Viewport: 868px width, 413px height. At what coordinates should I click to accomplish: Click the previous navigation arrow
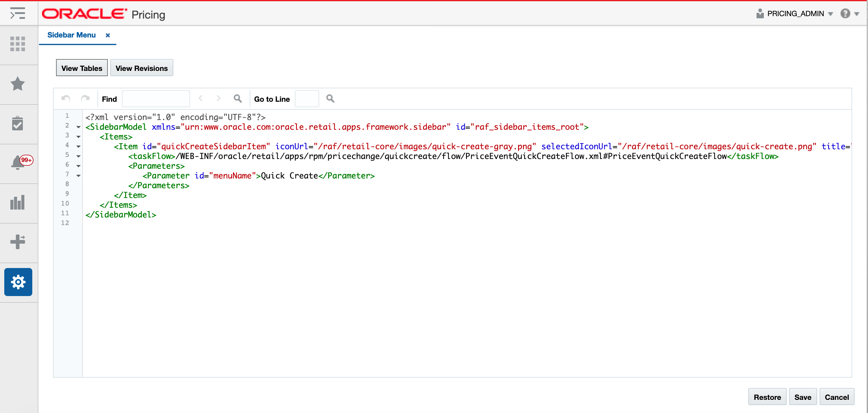pyautogui.click(x=201, y=99)
